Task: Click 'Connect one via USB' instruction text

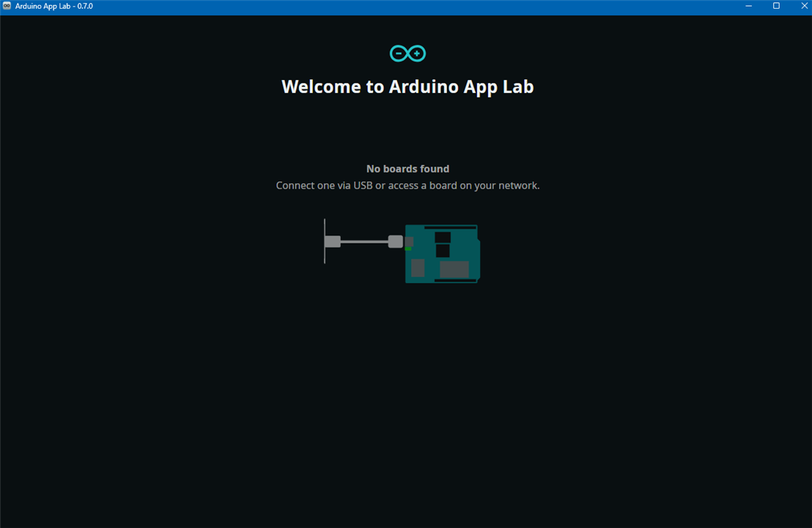Action: [x=407, y=186]
